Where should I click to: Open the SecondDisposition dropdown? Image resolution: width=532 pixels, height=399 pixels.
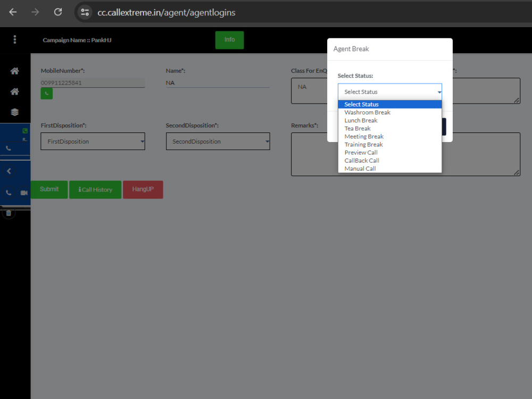click(218, 141)
